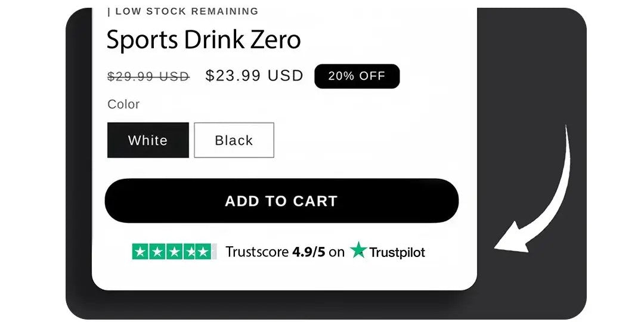Click the Sports Drink Zero product title
The image size is (644, 322).
[203, 40]
